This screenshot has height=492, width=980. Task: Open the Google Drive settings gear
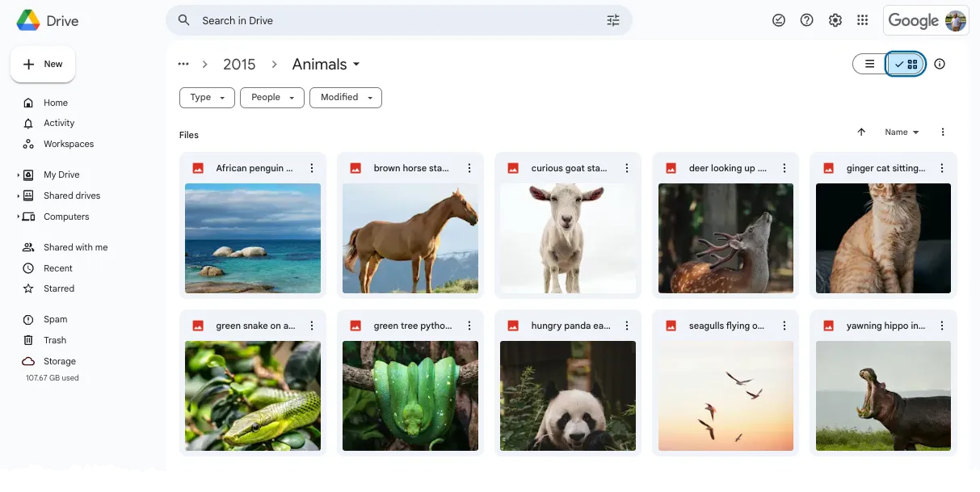pyautogui.click(x=835, y=20)
